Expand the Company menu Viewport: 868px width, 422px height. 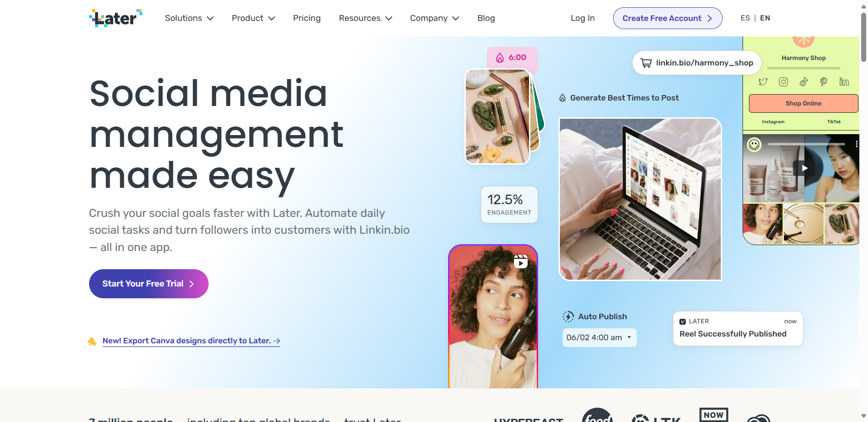tap(434, 18)
